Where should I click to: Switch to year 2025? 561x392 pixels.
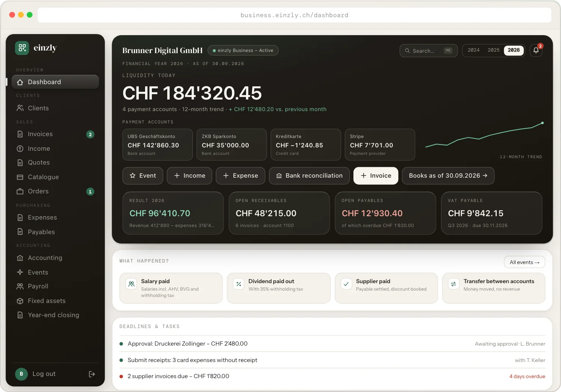(x=494, y=50)
